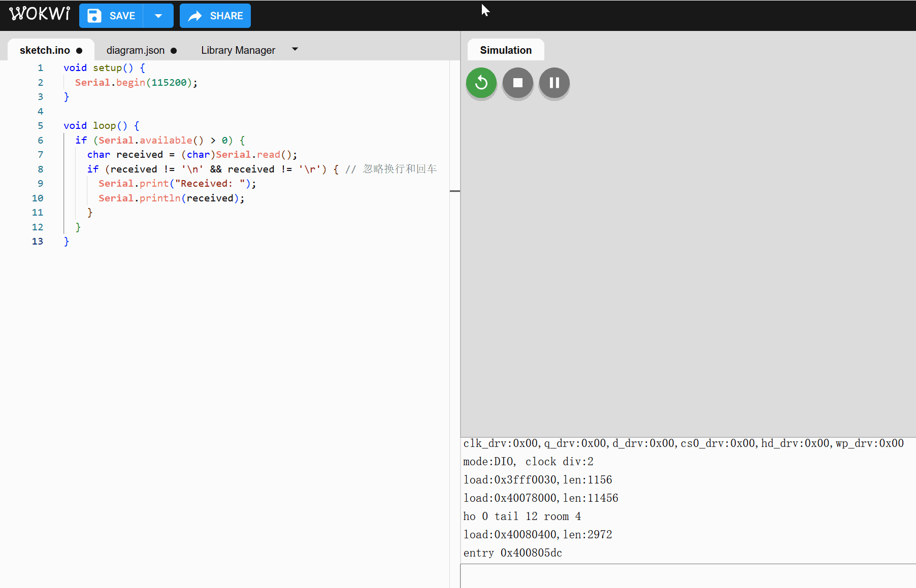Screen dimensions: 916x588
Task: Click the 'if (Serial.available() > 0)' line
Action: pos(160,141)
